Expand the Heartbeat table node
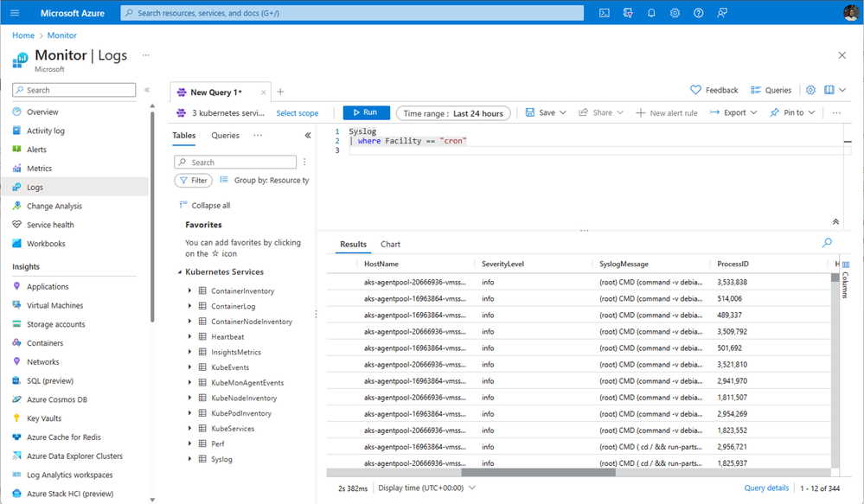Image resolution: width=864 pixels, height=504 pixels. tap(189, 336)
